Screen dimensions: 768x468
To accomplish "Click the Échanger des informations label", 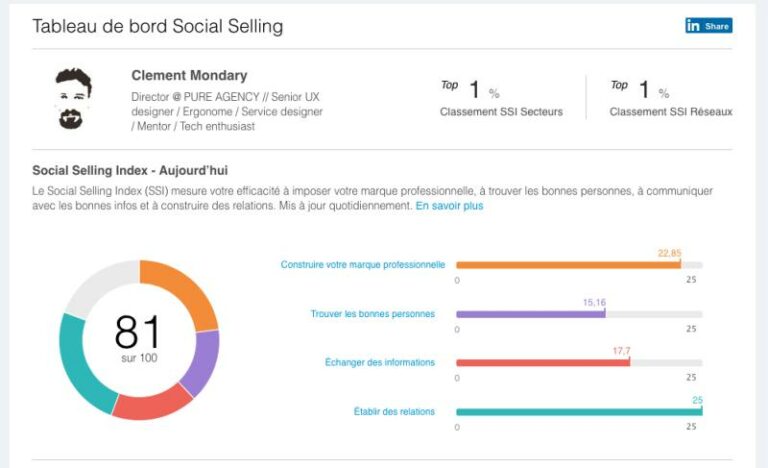I will [x=380, y=362].
